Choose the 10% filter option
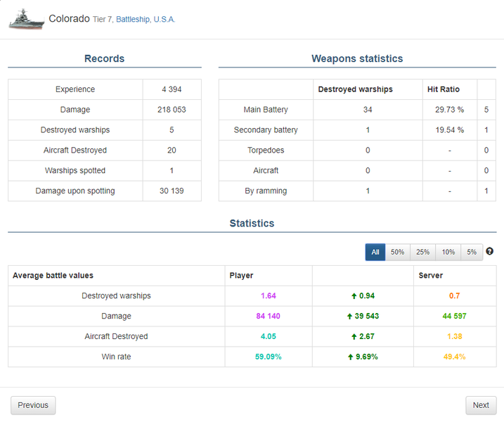 pyautogui.click(x=448, y=252)
